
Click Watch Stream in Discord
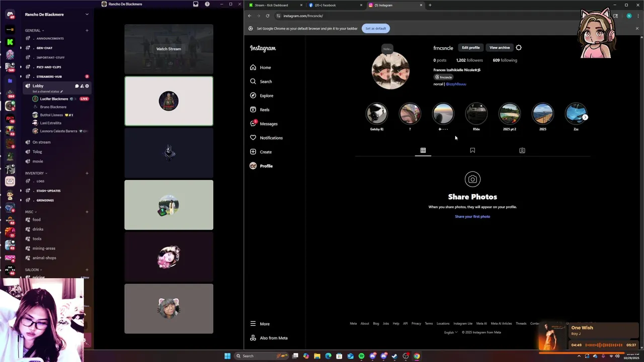coord(169,49)
